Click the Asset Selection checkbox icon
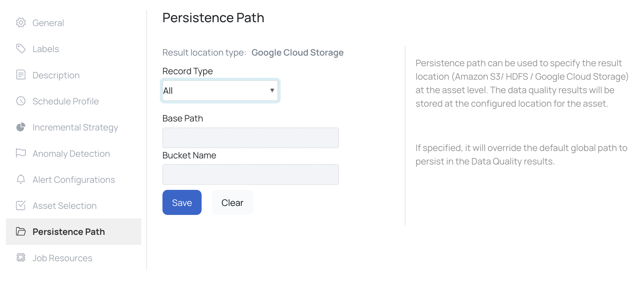Screen dimensions: 644x284 click(x=21, y=205)
